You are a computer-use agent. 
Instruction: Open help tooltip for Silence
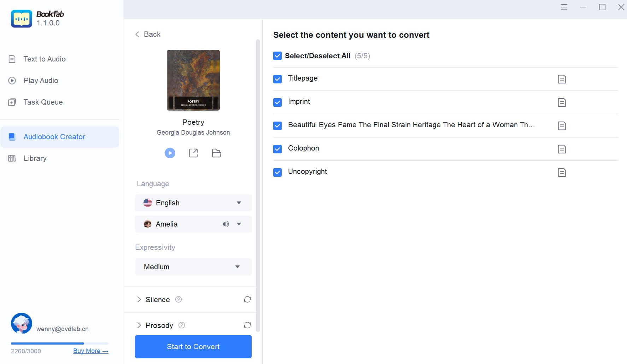click(x=178, y=299)
